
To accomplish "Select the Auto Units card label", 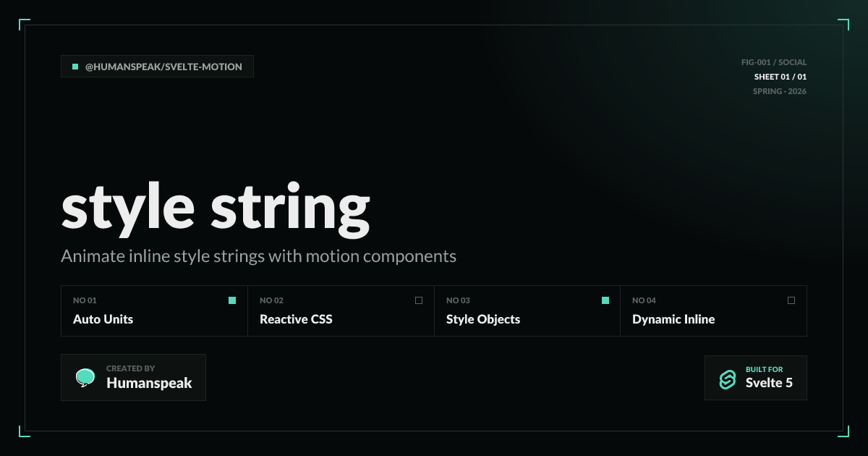I will 103,319.
